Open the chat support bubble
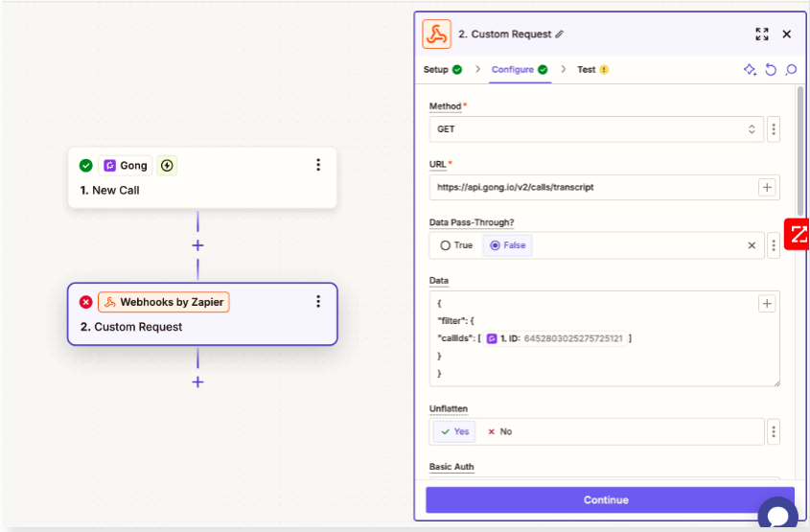 (778, 514)
